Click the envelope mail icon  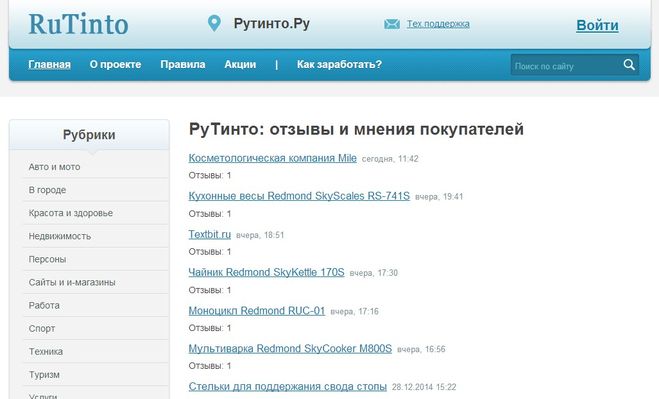click(x=392, y=24)
